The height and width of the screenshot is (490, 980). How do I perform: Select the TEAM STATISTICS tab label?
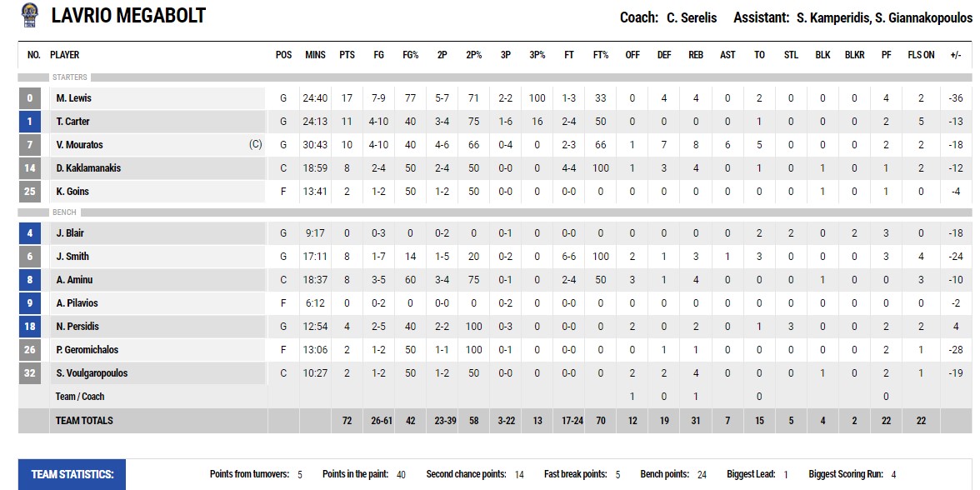72,475
